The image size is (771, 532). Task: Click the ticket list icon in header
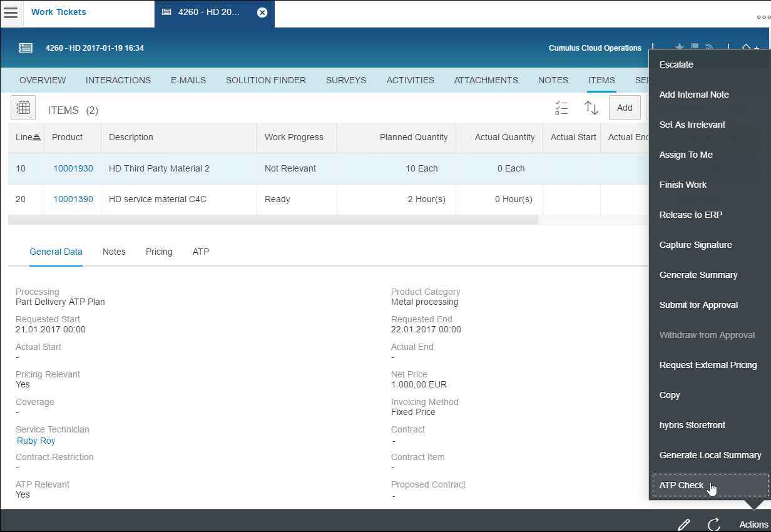pos(26,48)
